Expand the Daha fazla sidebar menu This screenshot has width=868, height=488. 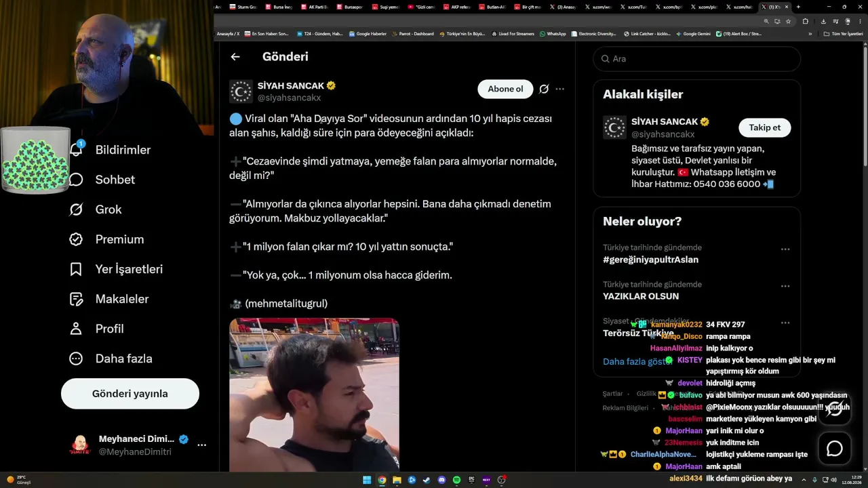(111, 359)
